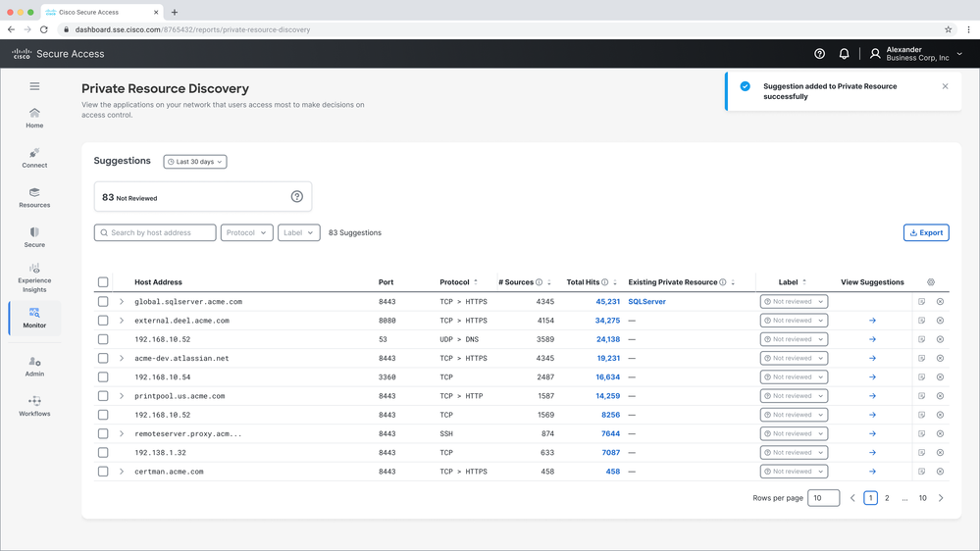Check the remoteserver.proxy row checkbox
Image resolution: width=980 pixels, height=551 pixels.
pos(103,433)
